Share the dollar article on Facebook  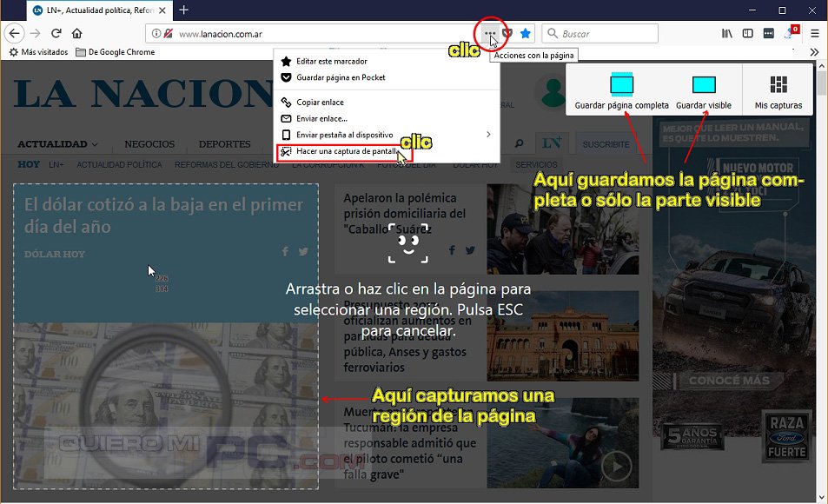tap(285, 251)
